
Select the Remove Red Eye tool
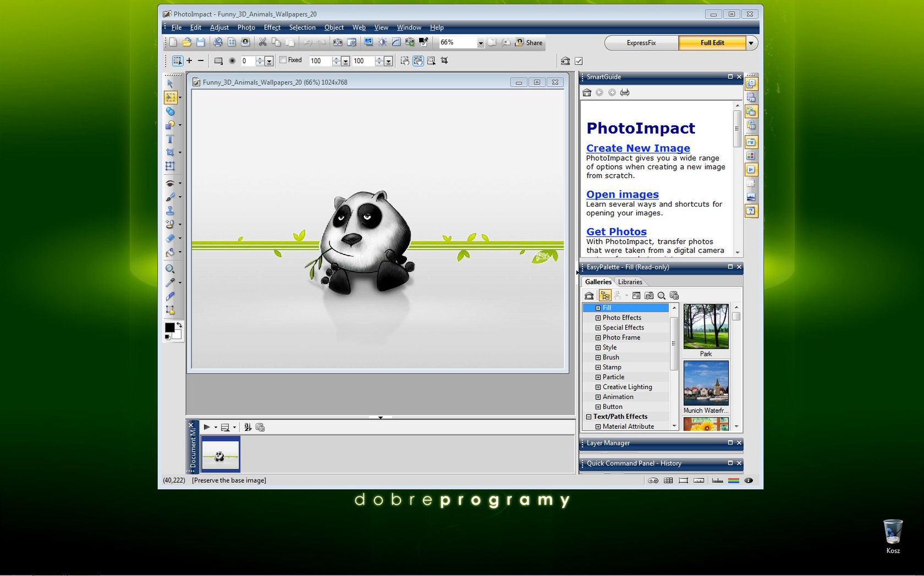[x=170, y=183]
